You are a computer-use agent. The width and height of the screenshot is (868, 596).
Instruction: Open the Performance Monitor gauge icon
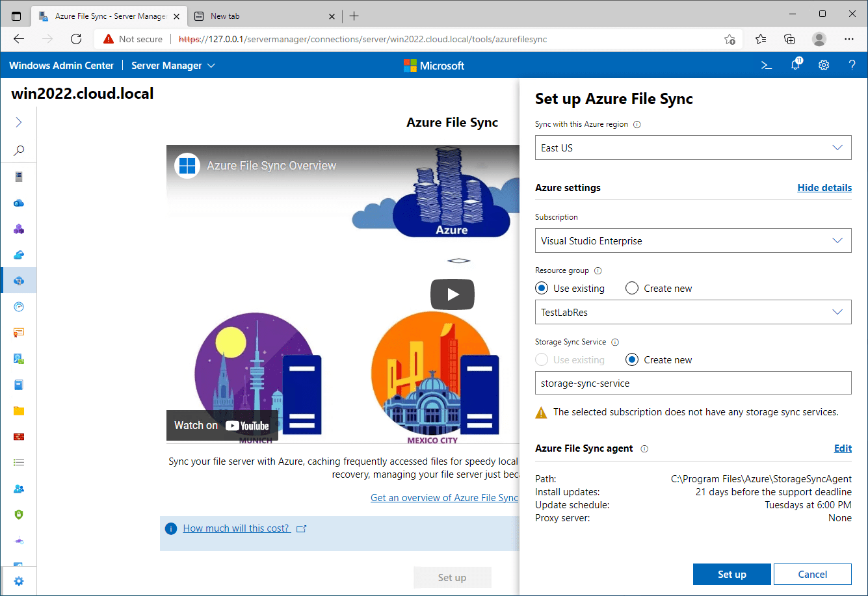[18, 306]
